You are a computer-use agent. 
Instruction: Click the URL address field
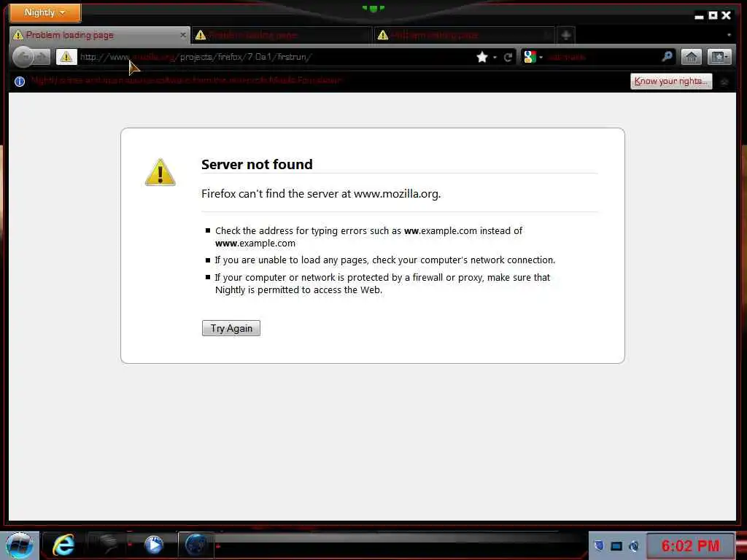point(276,57)
